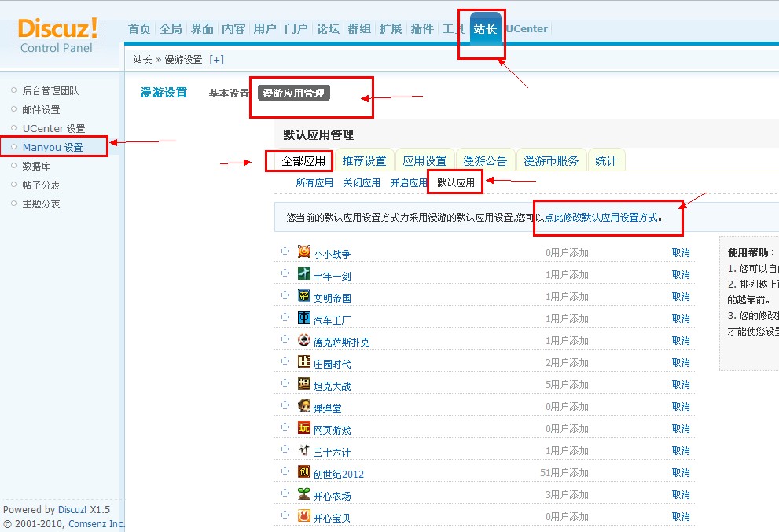Screen dimensions: 779x532
Task: Click the Comsenz Inc. footer link
Action: pos(97,523)
